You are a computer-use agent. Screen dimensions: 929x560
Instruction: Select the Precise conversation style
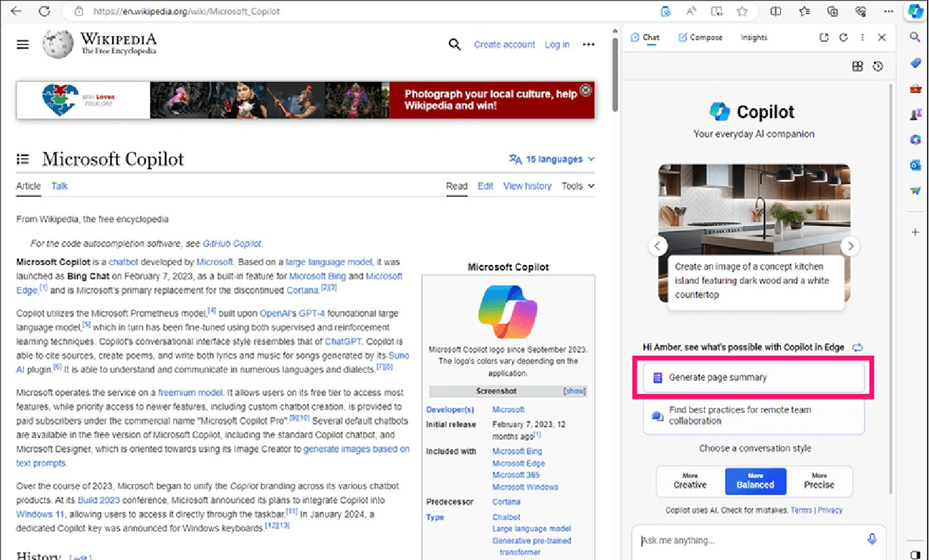tap(819, 481)
